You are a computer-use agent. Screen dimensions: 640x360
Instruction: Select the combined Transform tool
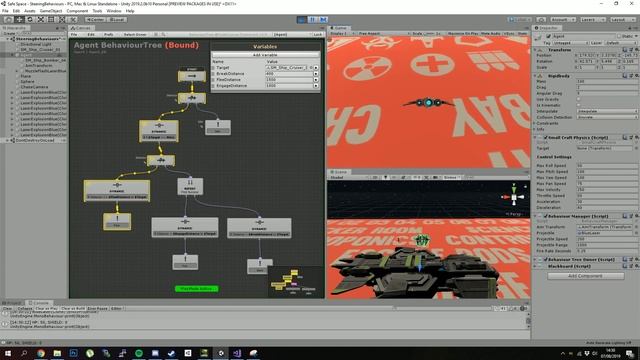[62, 20]
